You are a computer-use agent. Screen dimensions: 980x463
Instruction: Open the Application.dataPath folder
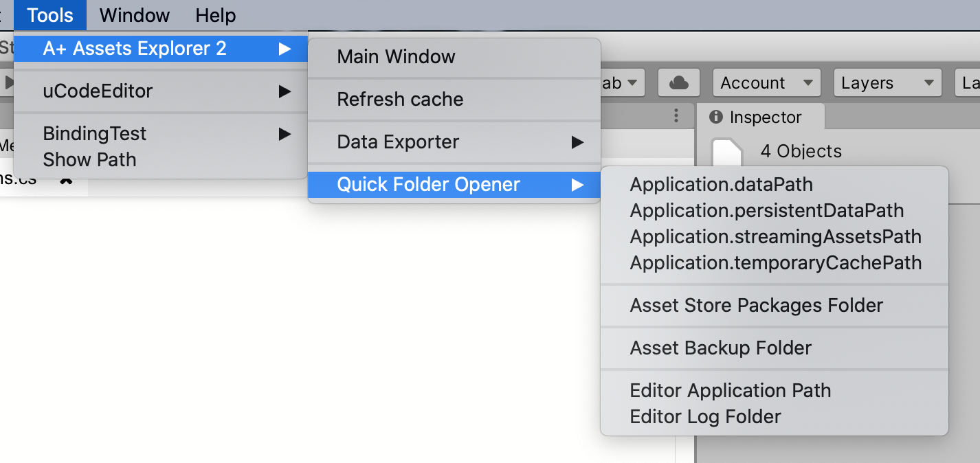coord(775,185)
